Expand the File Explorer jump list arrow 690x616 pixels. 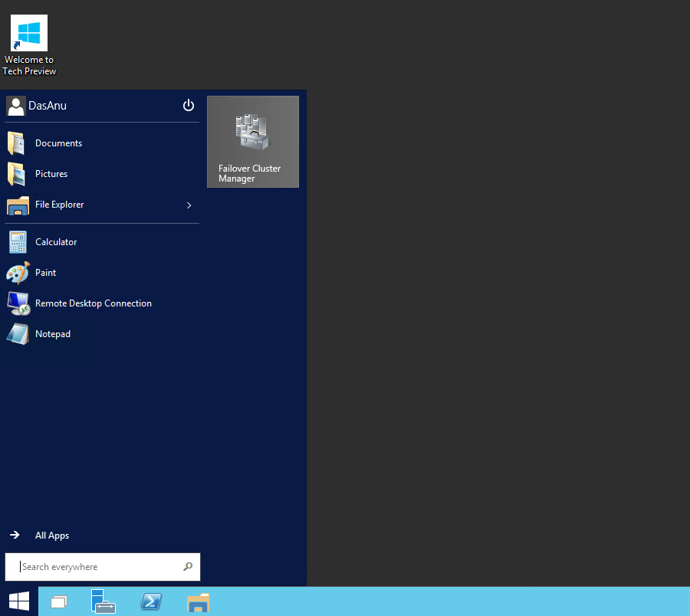189,205
